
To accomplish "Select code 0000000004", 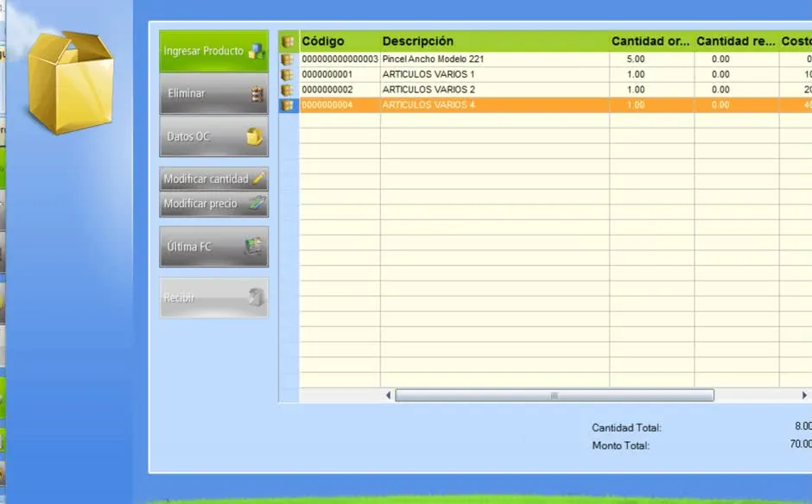I will click(x=327, y=105).
